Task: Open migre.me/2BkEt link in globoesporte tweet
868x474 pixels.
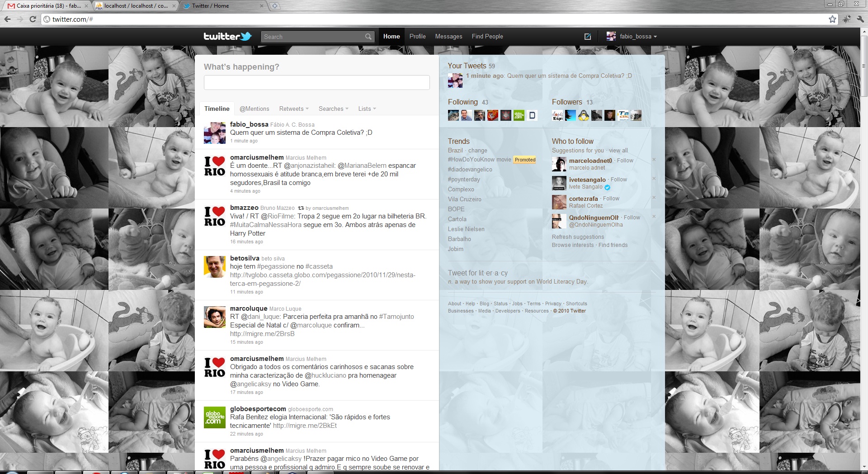Action: coord(305,426)
